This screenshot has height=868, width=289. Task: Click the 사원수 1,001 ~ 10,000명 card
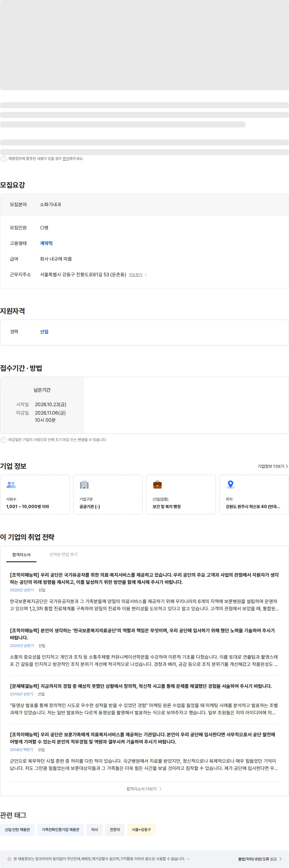coord(35,495)
